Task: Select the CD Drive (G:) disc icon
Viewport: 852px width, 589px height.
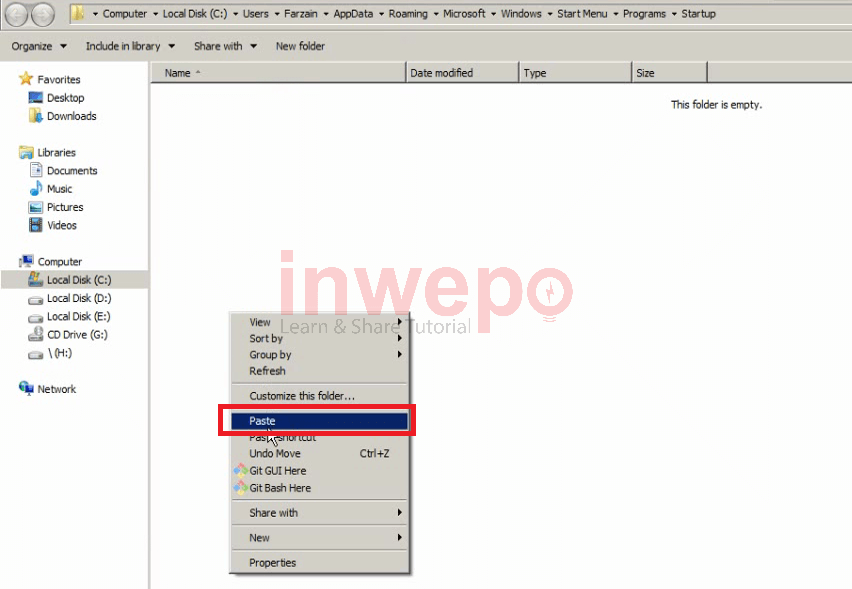Action: tap(35, 334)
